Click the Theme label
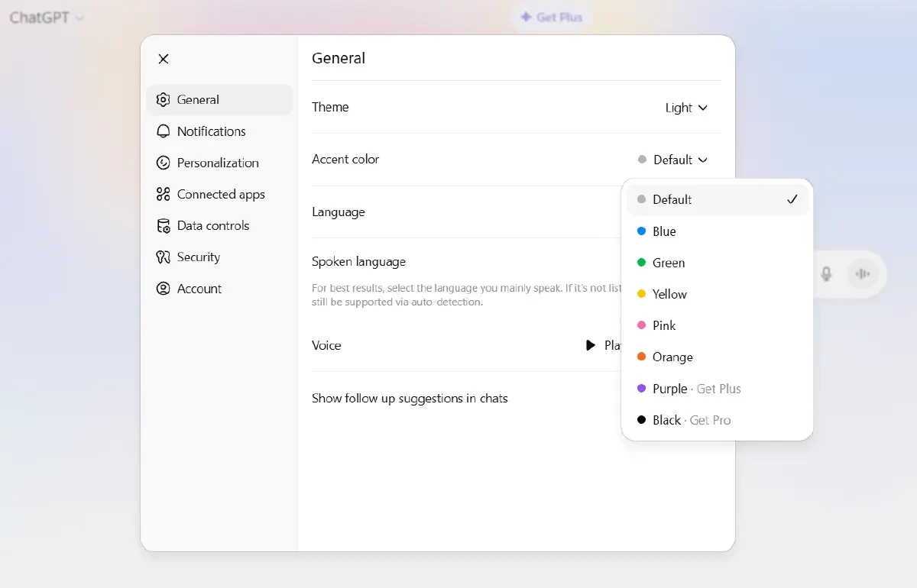The image size is (917, 588). (330, 107)
